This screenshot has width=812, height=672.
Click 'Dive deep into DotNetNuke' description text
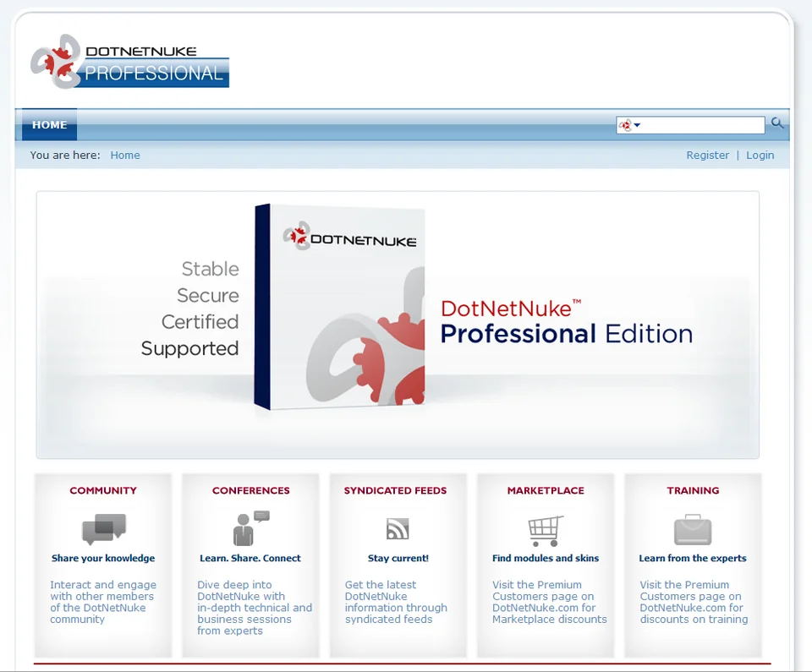255,607
